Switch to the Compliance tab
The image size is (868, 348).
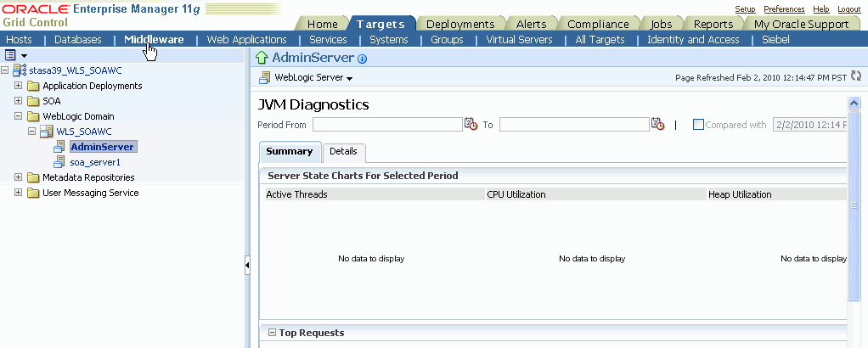point(598,24)
